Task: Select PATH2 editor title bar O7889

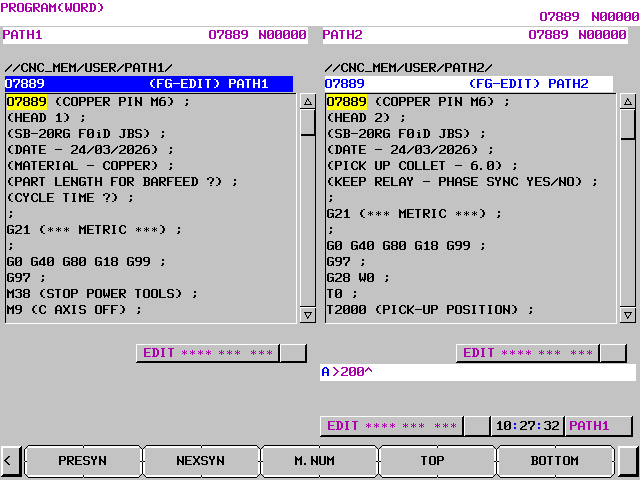Action: pyautogui.click(x=469, y=84)
